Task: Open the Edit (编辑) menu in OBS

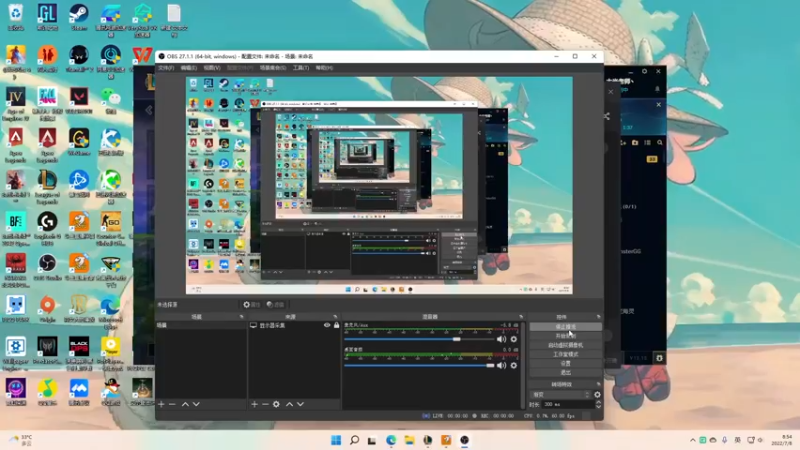Action: pyautogui.click(x=188, y=68)
